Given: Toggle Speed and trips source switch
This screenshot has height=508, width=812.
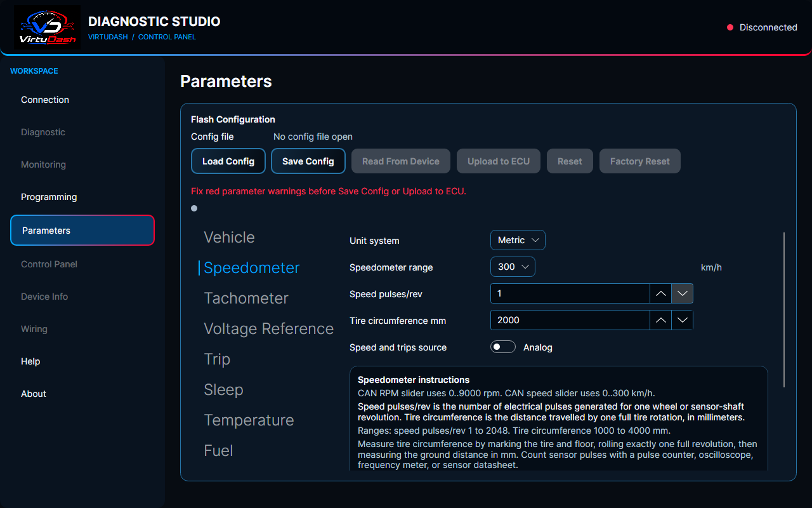Looking at the screenshot, I should click(x=503, y=347).
